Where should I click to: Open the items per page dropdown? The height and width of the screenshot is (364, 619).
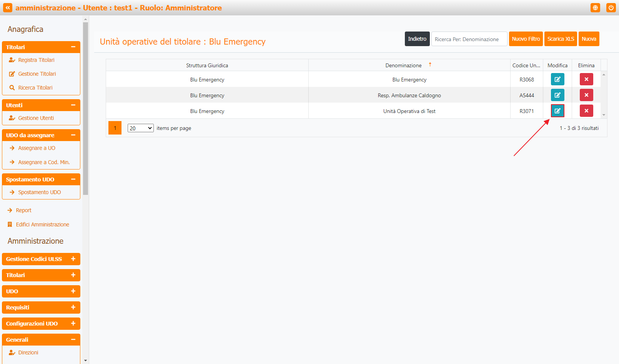point(140,128)
